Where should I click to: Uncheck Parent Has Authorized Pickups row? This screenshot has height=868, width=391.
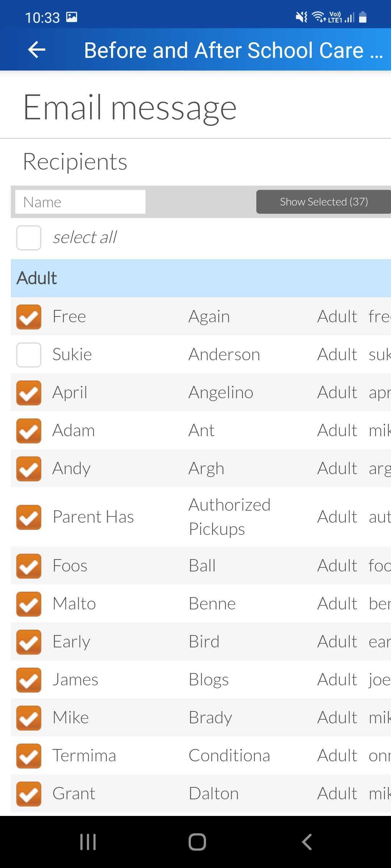29,517
